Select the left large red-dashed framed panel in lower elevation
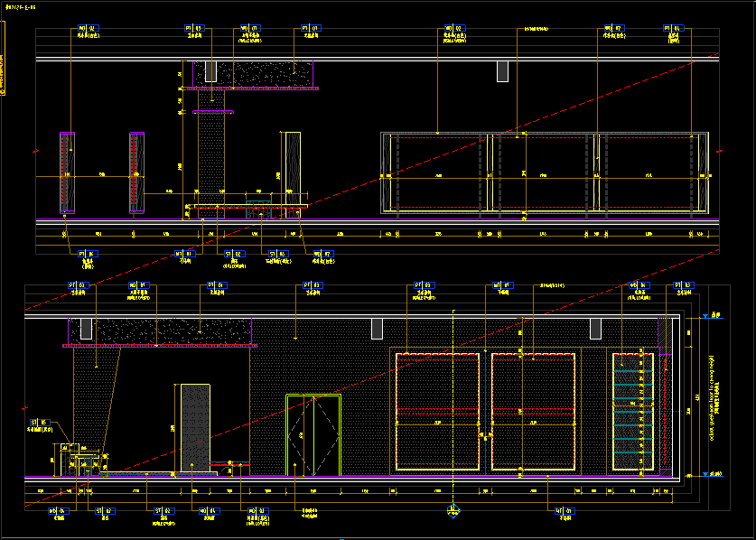Screen dimensions: 756x540 tap(437, 412)
